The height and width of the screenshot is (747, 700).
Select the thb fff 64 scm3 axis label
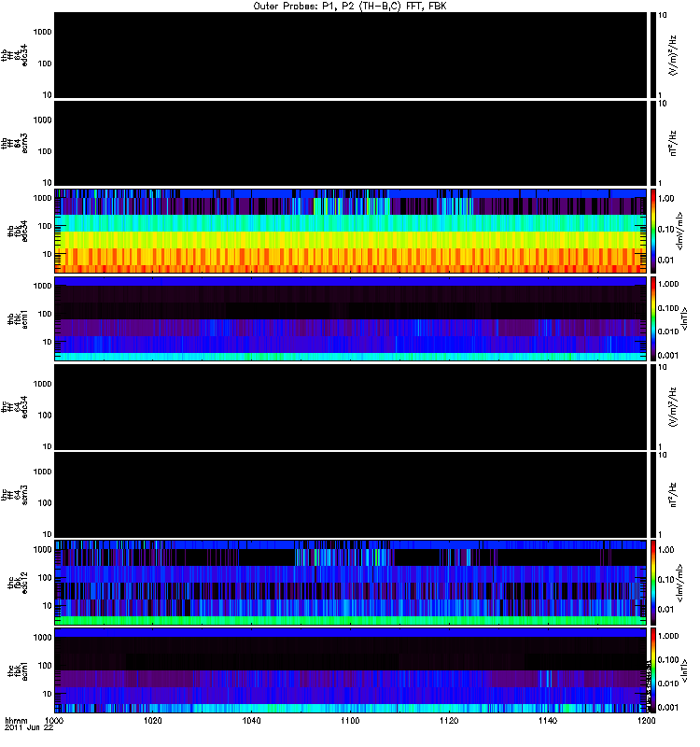click(14, 144)
